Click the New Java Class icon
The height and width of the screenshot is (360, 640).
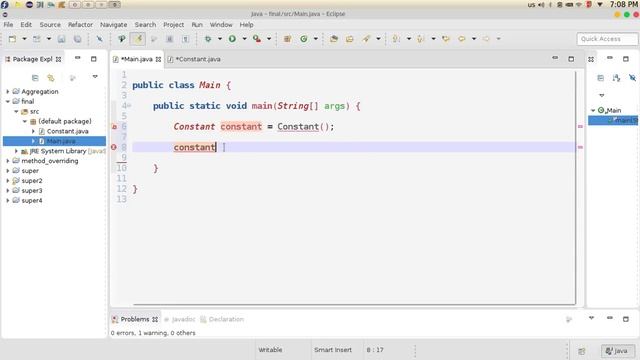304,39
